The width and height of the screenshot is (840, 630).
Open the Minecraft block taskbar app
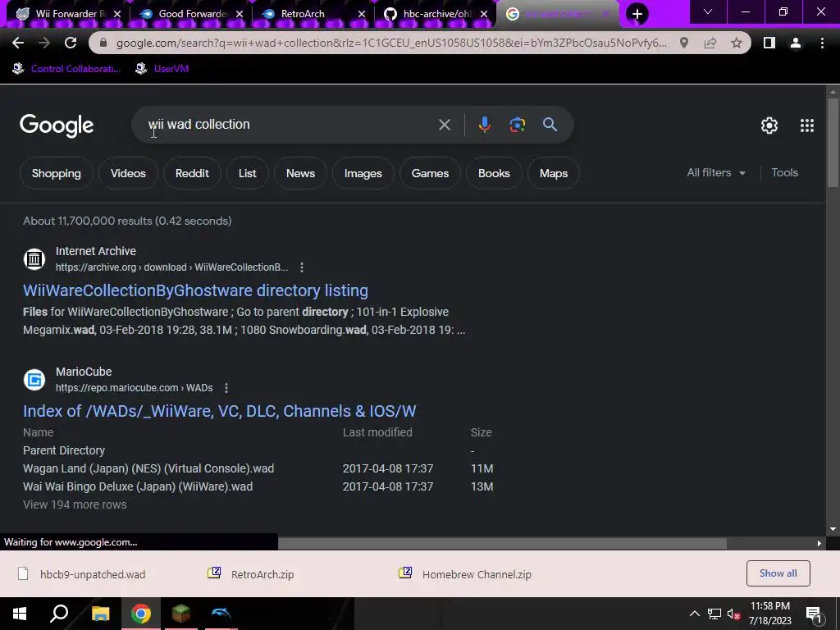[180, 614]
